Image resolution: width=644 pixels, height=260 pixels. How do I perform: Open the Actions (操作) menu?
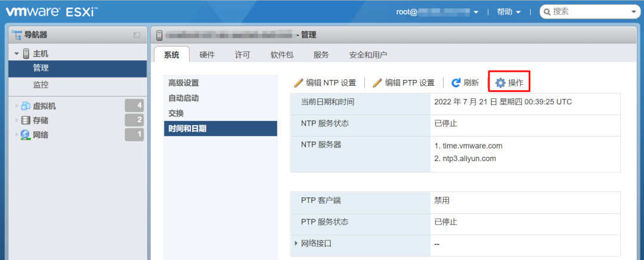(509, 83)
